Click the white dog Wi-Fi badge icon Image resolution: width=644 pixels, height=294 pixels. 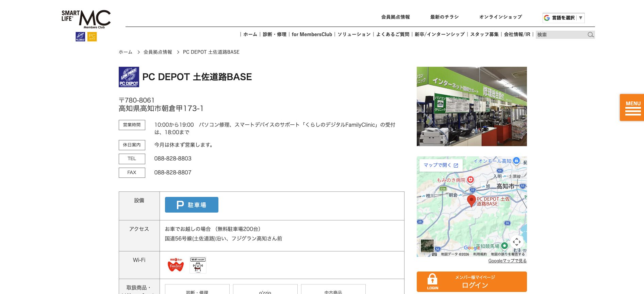coord(198,265)
